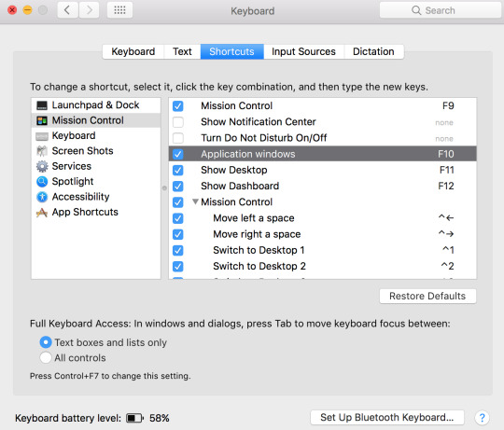Screen dimensions: 504x430
Task: Collapse the Mission Control disclosure triangle
Action: click(195, 201)
